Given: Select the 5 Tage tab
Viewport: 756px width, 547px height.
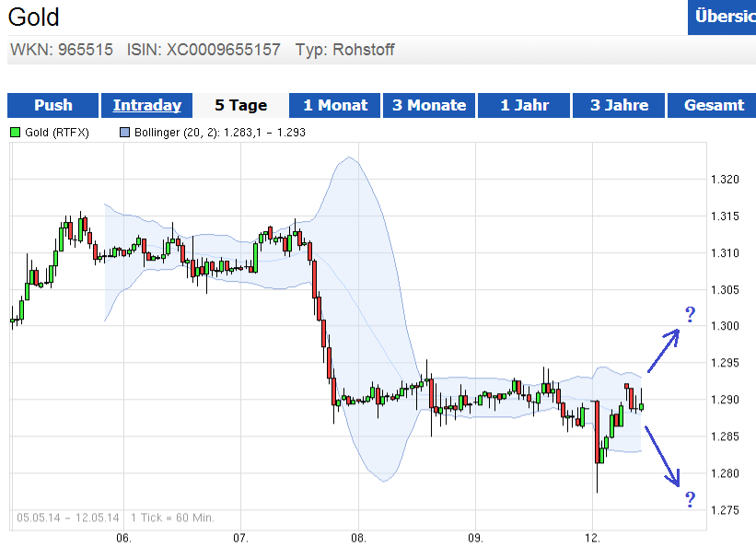Looking at the screenshot, I should pos(240,105).
